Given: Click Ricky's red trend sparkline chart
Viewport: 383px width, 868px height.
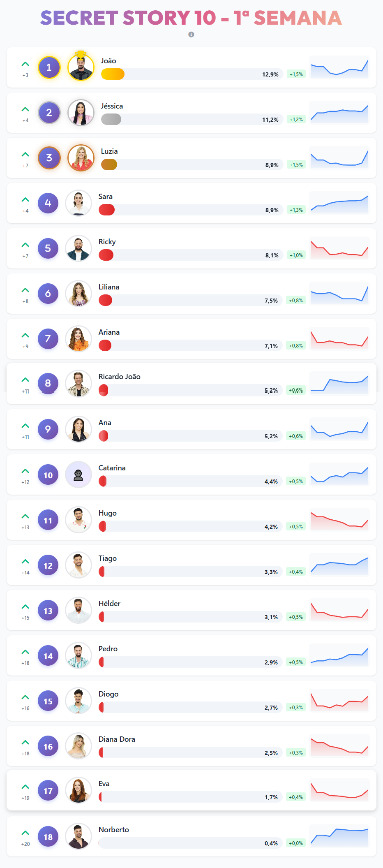Looking at the screenshot, I should pos(339,248).
